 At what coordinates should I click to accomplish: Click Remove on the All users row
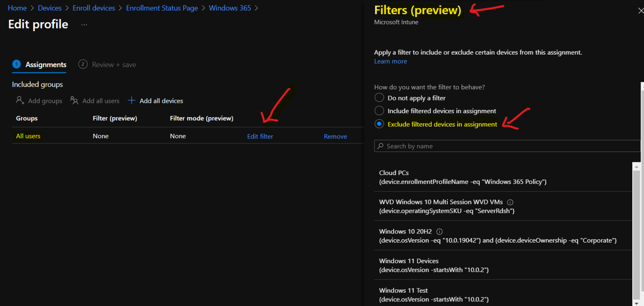pyautogui.click(x=335, y=136)
